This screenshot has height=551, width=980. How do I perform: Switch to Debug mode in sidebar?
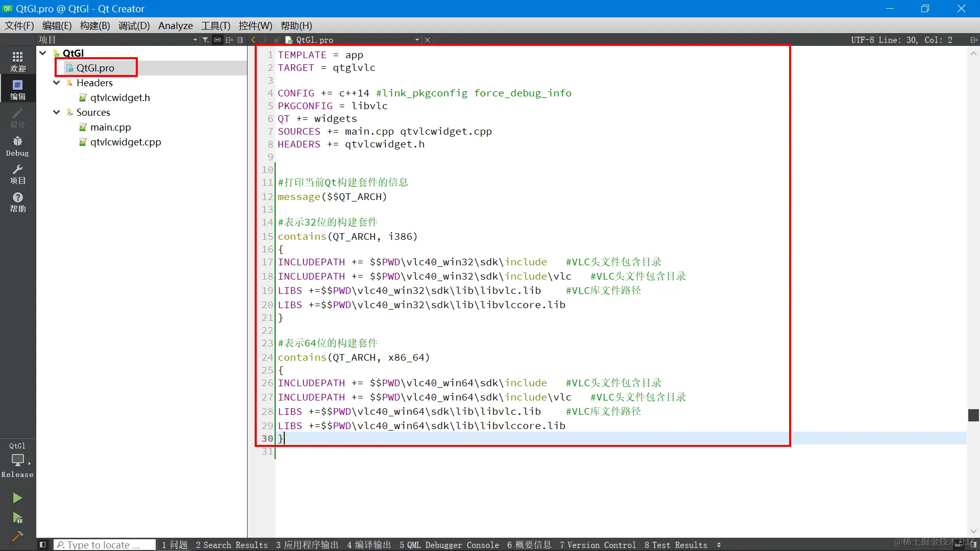coord(17,146)
